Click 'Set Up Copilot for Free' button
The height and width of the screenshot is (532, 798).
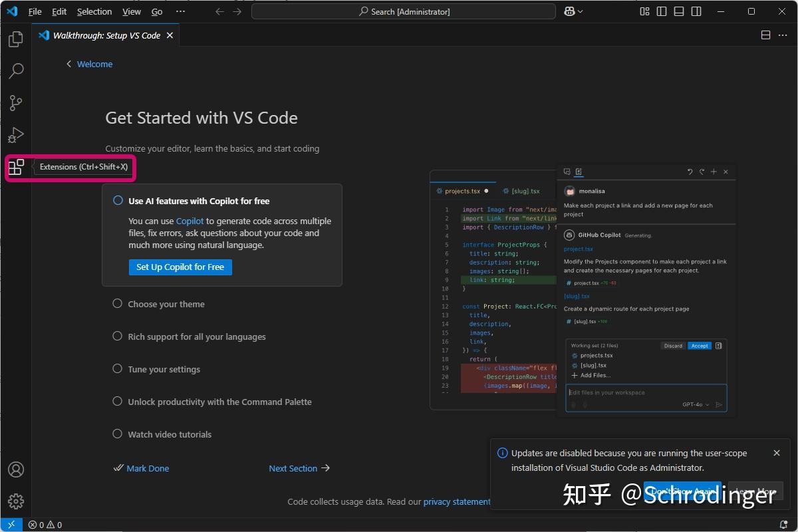click(x=180, y=267)
